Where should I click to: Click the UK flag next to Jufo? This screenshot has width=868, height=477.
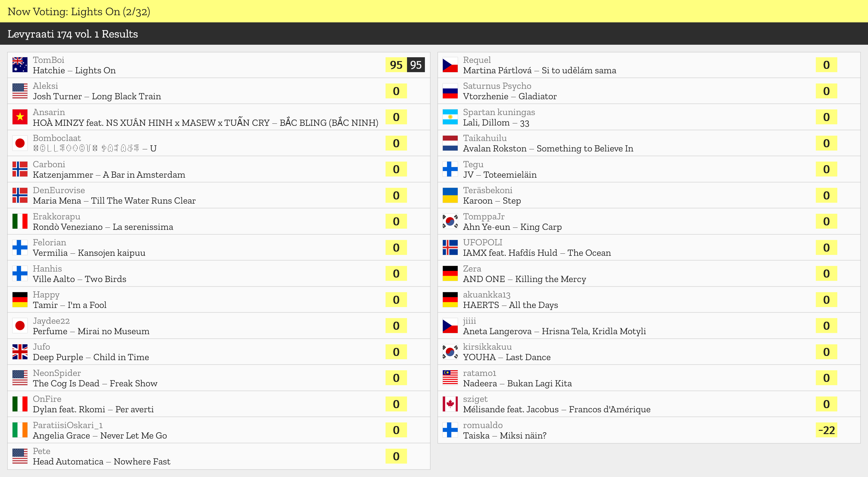(x=20, y=352)
